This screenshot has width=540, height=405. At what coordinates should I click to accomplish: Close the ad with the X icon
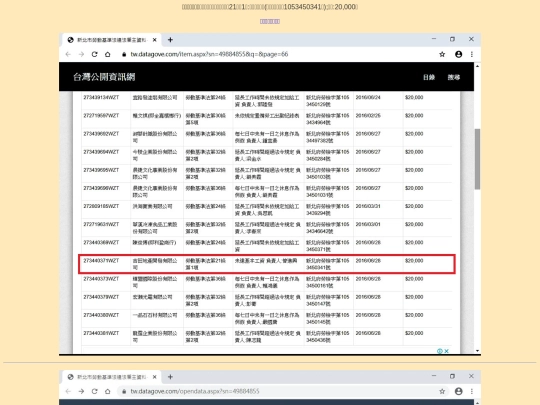(446, 351)
